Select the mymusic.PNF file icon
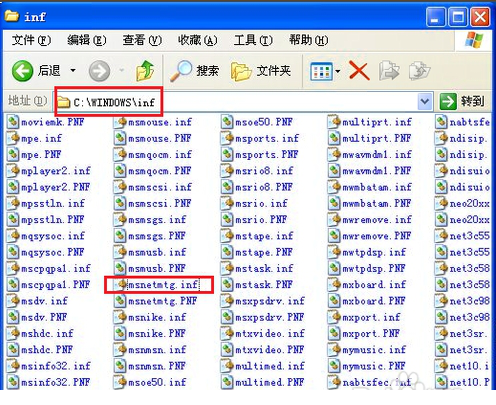The height and width of the screenshot is (405, 496). (334, 366)
